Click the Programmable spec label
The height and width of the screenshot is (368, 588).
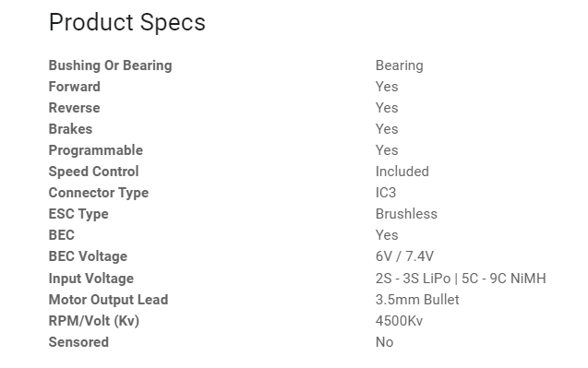pos(96,150)
